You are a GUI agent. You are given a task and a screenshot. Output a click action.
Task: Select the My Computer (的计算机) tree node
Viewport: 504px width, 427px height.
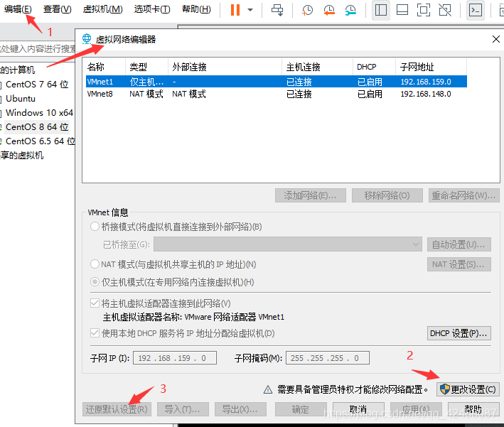[x=17, y=70]
